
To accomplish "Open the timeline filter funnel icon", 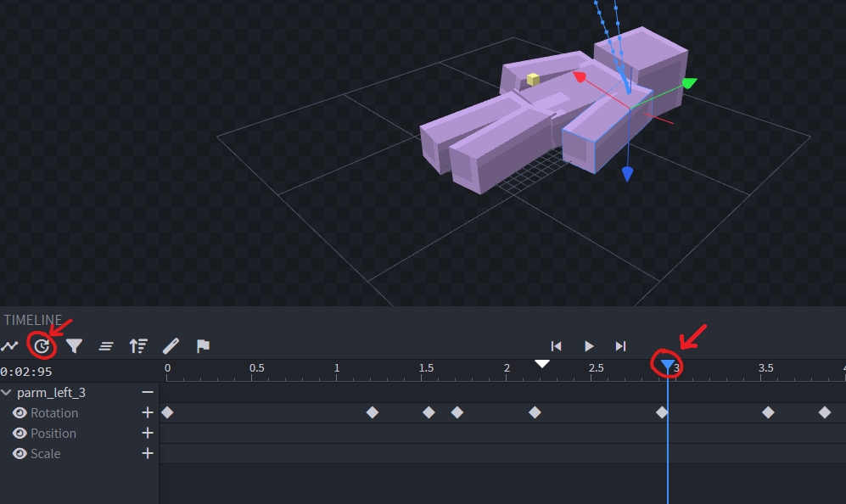I will [75, 346].
